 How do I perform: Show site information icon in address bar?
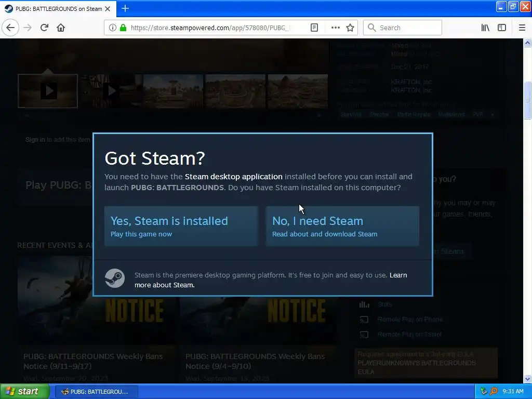[112, 28]
